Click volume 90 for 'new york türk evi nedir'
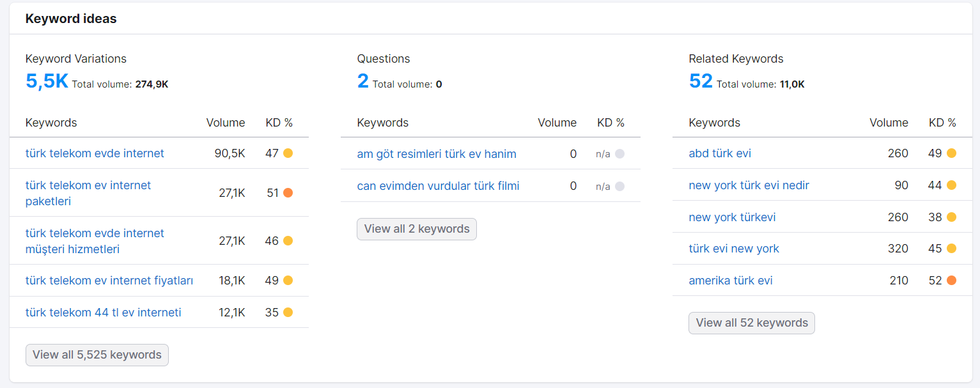The height and width of the screenshot is (388, 980). (x=901, y=185)
